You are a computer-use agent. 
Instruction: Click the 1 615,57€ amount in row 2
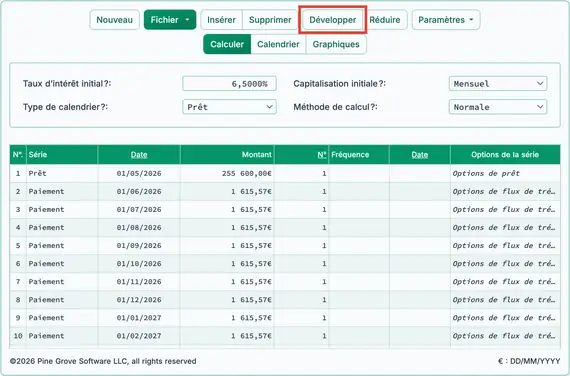pyautogui.click(x=227, y=192)
